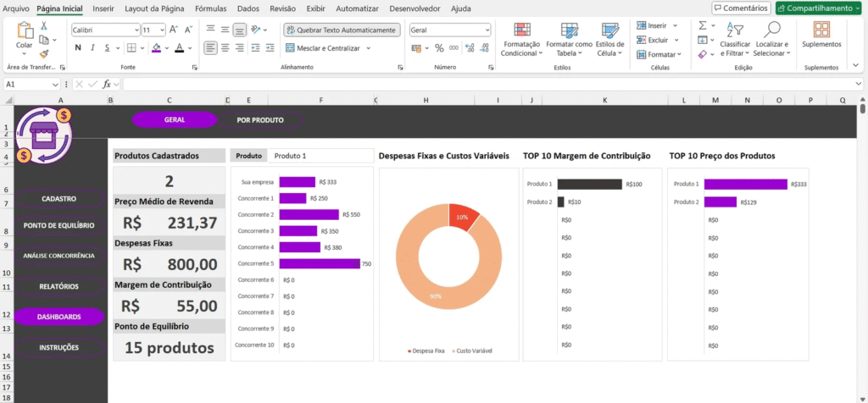Click the Cut (scissors) icon
The height and width of the screenshot is (403, 868).
[44, 26]
